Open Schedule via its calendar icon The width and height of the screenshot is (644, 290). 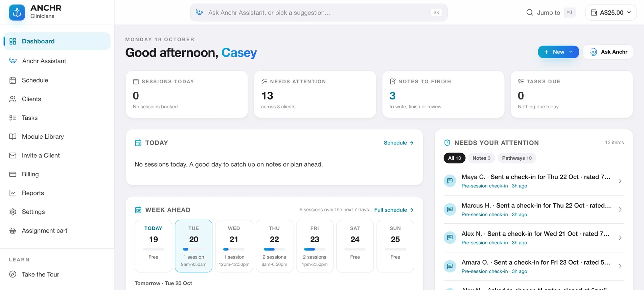tap(13, 80)
